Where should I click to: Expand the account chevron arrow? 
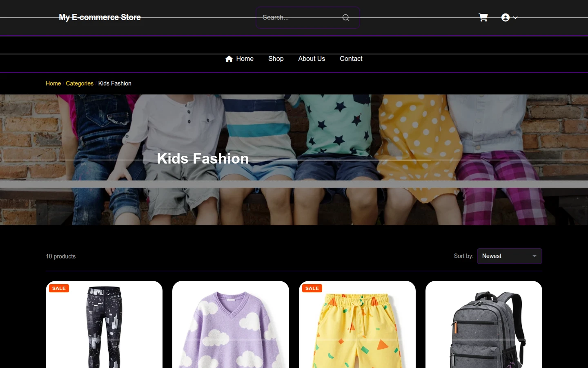pyautogui.click(x=515, y=18)
